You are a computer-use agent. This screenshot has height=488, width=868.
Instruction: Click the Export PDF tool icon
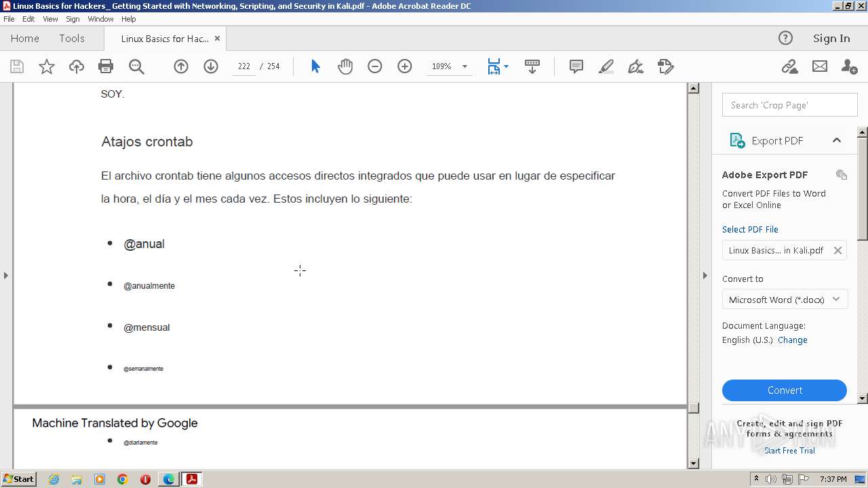(736, 140)
